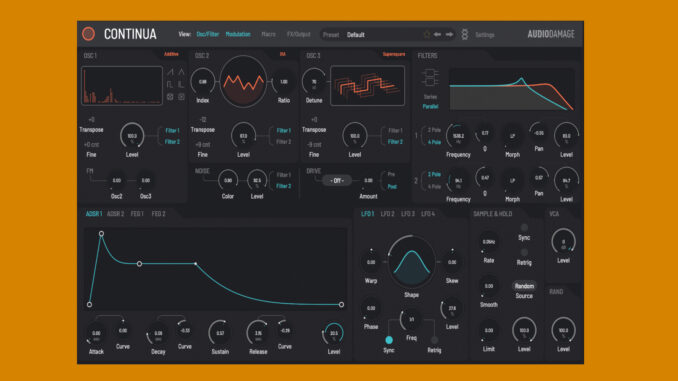Route OSC 1 to Filter 2
Viewport: 678px width, 381px height.
point(172,141)
